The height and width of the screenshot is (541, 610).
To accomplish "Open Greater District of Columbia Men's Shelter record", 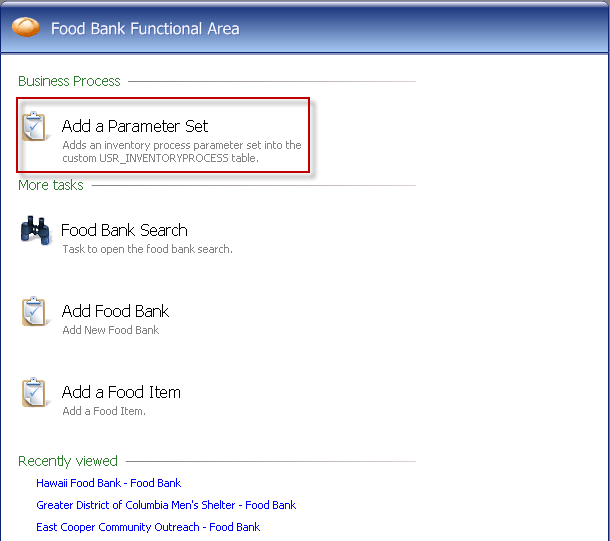I will pos(166,505).
